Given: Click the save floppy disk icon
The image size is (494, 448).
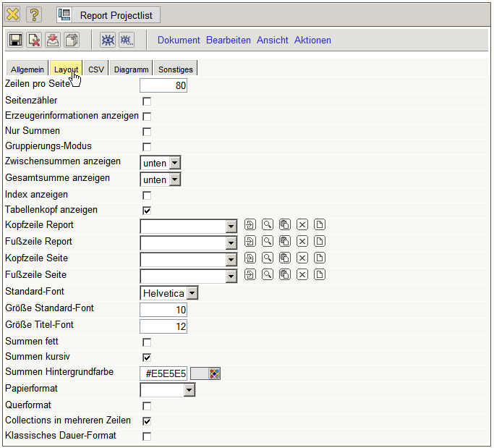Looking at the screenshot, I should click(15, 41).
